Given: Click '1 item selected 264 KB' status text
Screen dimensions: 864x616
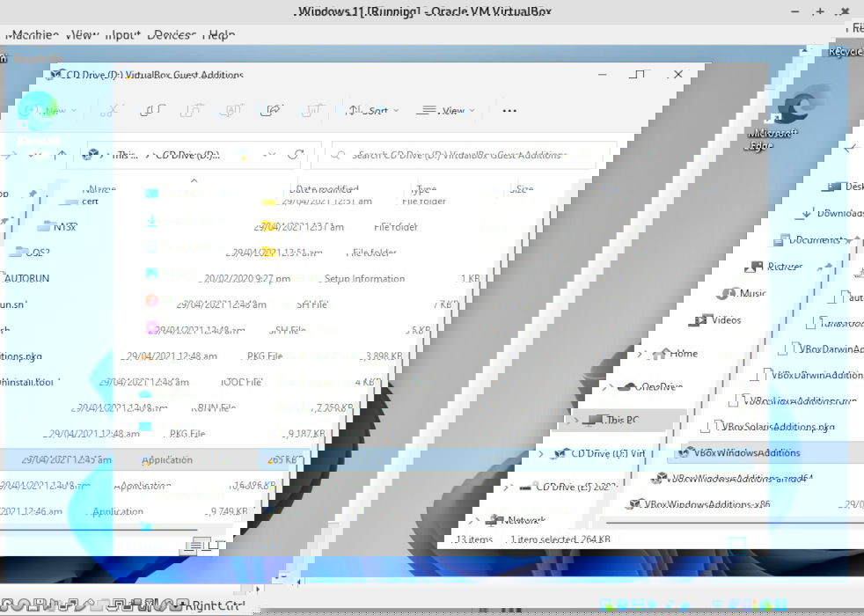Looking at the screenshot, I should pos(560,539).
